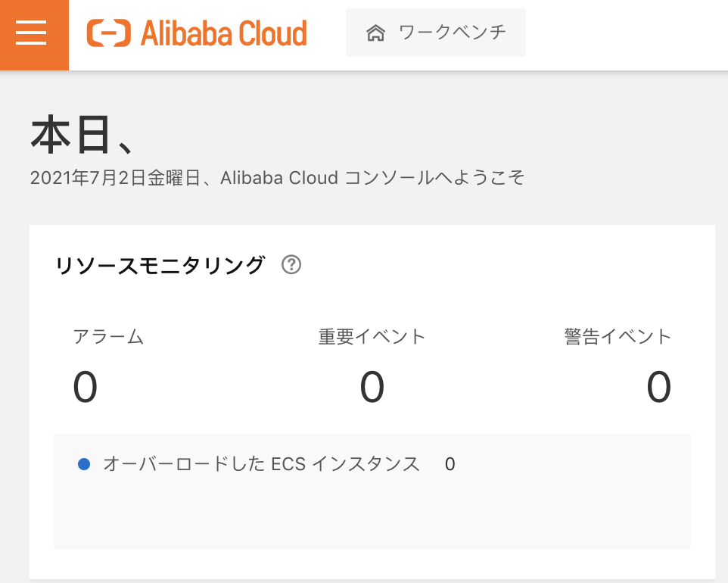Click the 警告イベント count number

point(658,387)
